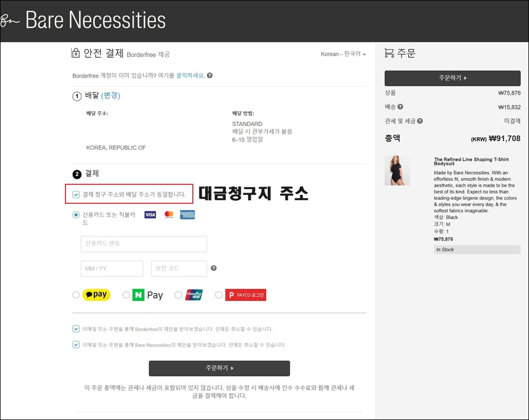Select credit or debit card radio button
529x420 pixels.
click(x=76, y=215)
